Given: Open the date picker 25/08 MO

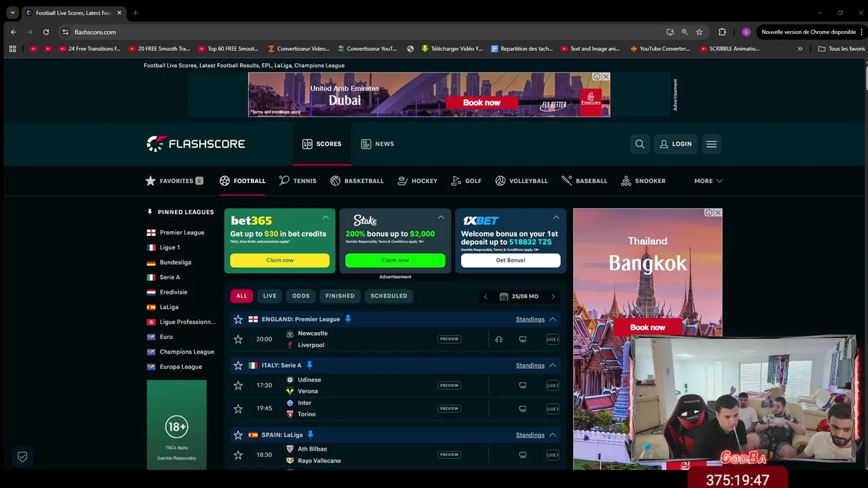Looking at the screenshot, I should [519, 296].
